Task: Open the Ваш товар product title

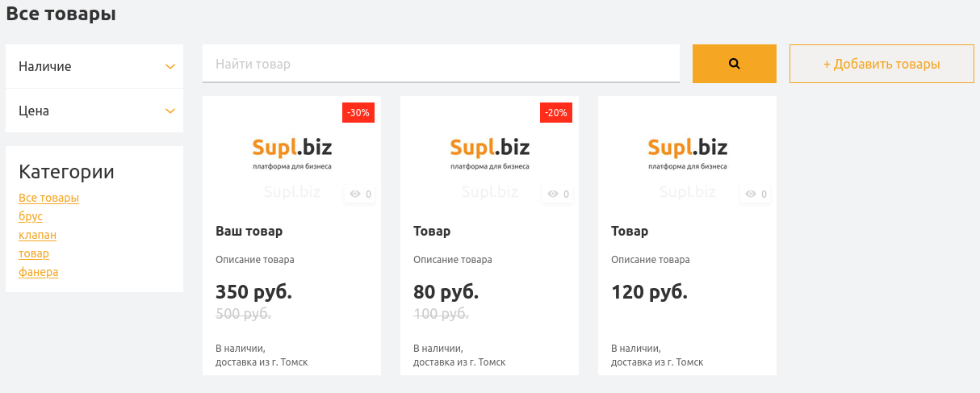Action: 249,232
